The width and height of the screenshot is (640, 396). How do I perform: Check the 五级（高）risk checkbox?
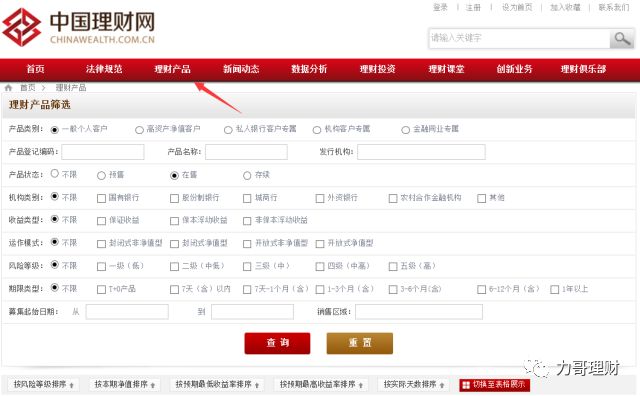coord(393,267)
